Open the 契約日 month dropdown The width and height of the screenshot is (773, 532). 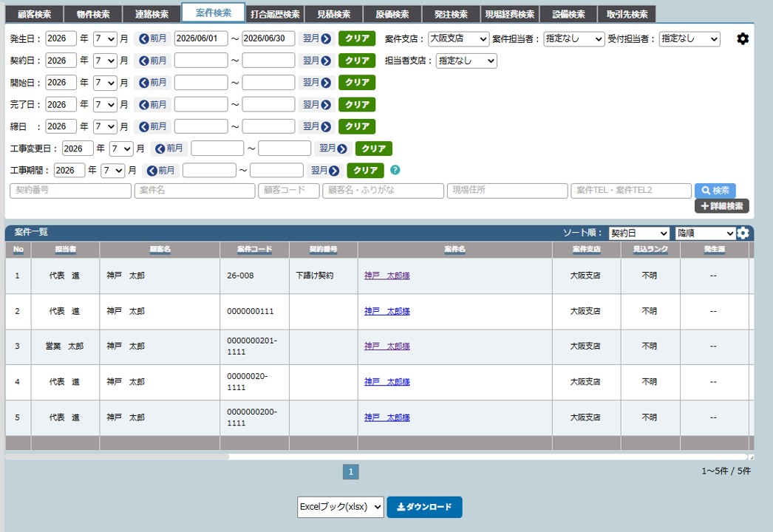pyautogui.click(x=105, y=61)
